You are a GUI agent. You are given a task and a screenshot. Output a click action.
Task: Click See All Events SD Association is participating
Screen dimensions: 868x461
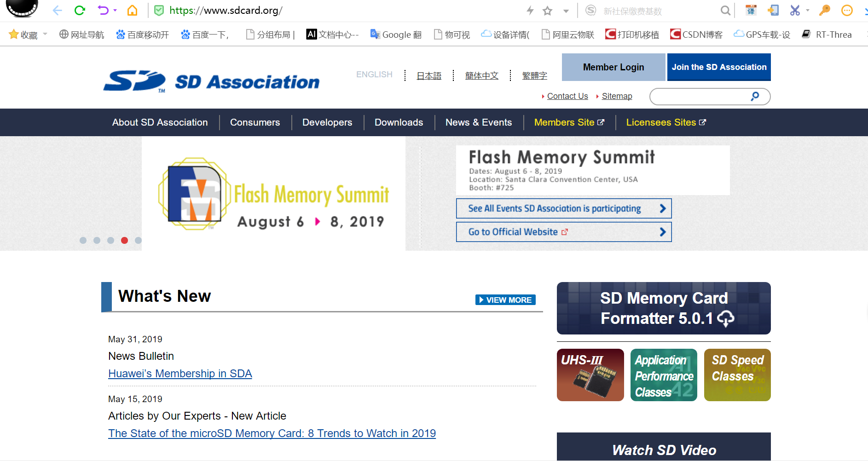pyautogui.click(x=564, y=208)
